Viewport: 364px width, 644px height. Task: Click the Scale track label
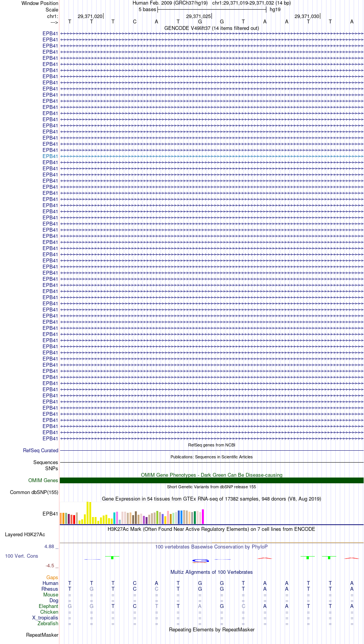(52, 10)
